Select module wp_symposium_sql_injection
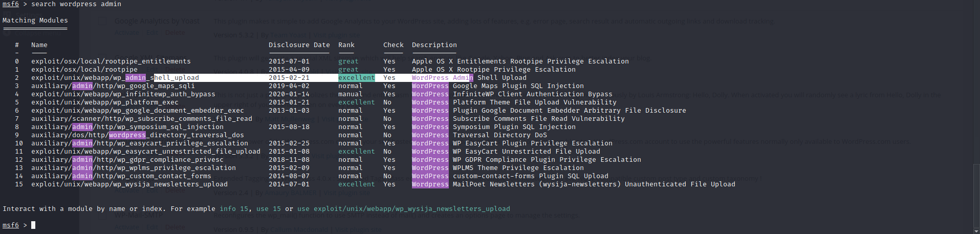 coord(127,127)
